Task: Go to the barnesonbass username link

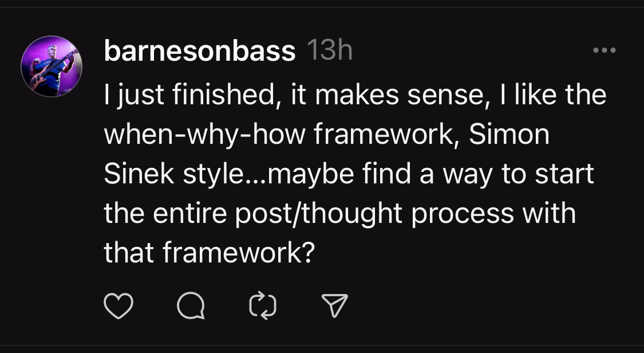Action: 200,52
